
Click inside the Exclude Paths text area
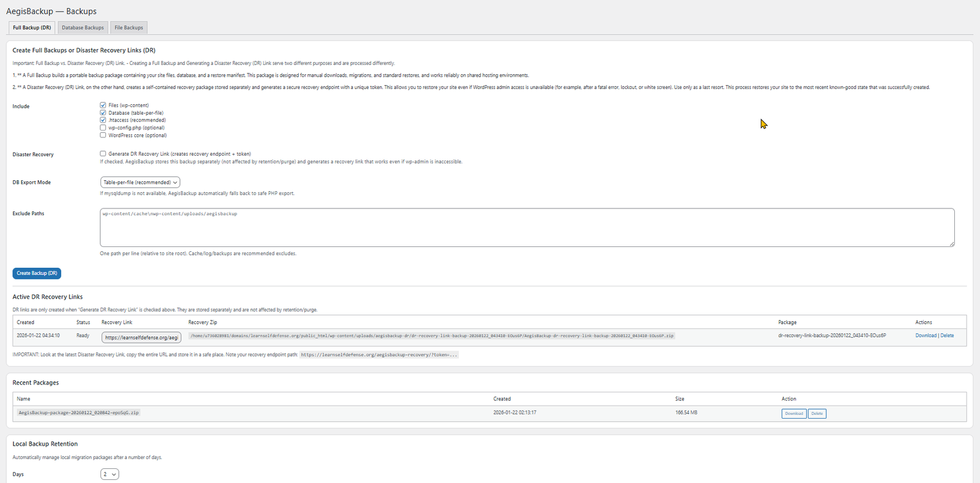tap(527, 228)
